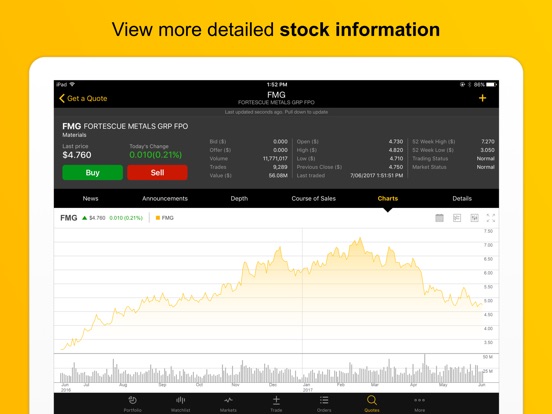
Task: Open the Markets icon in bottom bar
Action: 228,400
